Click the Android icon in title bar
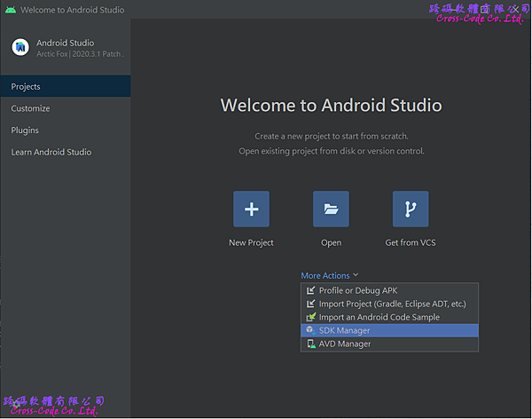The width and height of the screenshot is (532, 419). (10, 10)
